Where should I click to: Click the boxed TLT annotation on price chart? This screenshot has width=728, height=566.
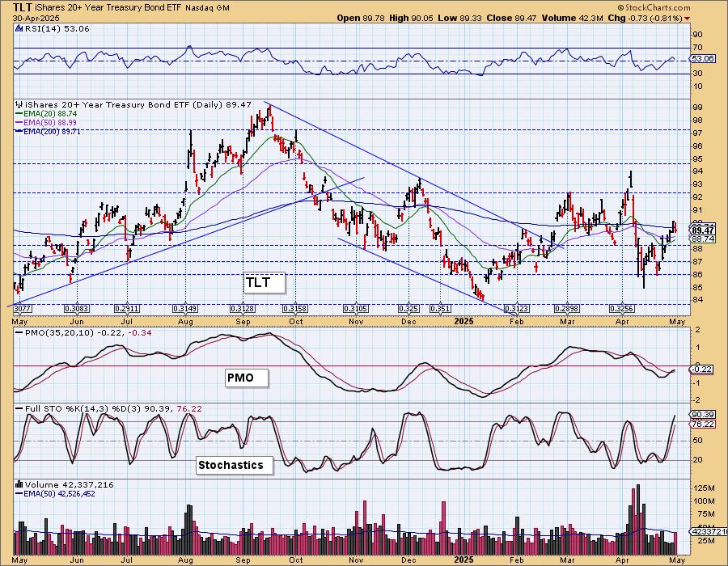pos(265,282)
